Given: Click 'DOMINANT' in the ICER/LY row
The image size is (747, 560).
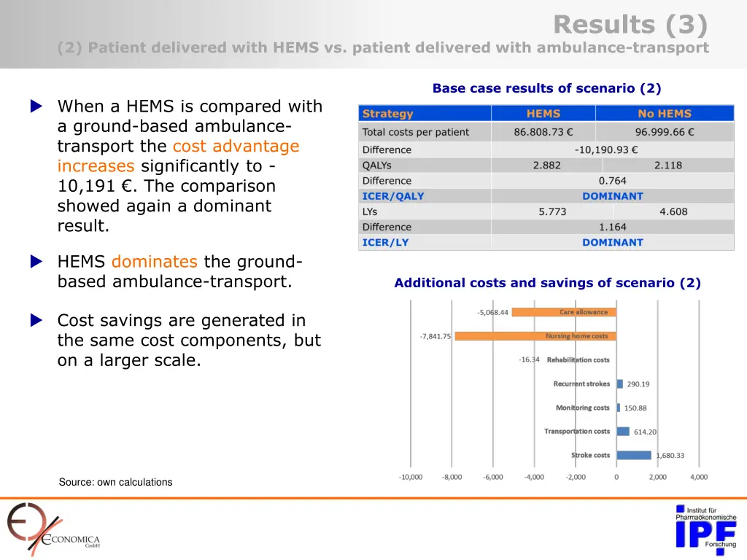Looking at the screenshot, I should (x=613, y=242).
